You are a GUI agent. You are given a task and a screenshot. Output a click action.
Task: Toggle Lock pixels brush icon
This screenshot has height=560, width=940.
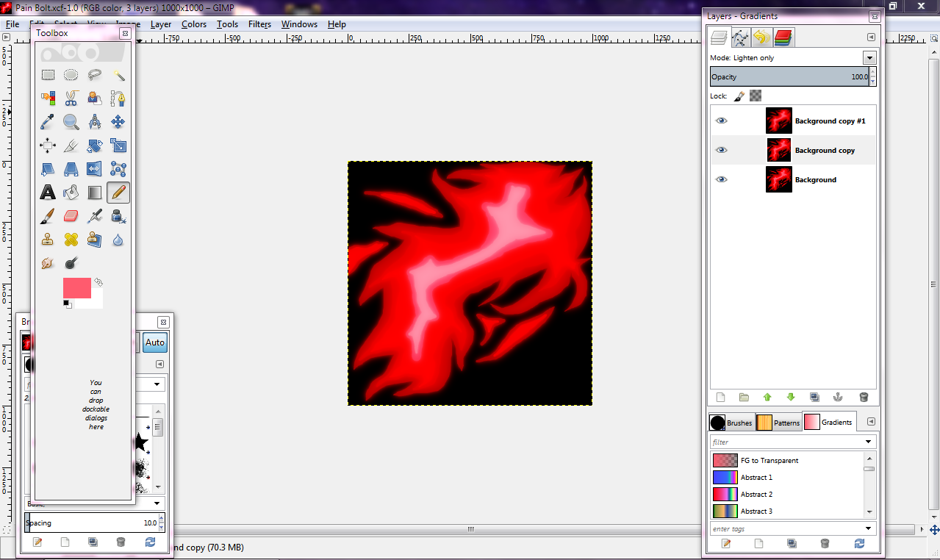[x=739, y=96]
